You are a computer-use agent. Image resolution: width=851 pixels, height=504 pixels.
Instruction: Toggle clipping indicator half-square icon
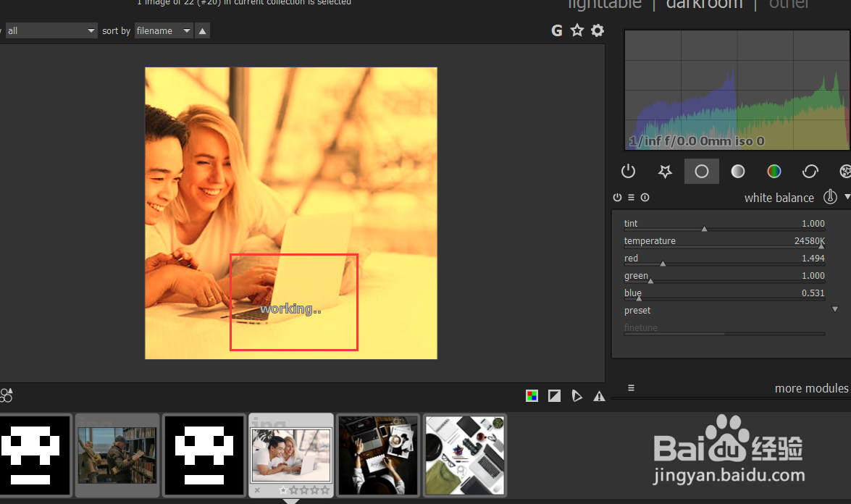click(x=554, y=396)
